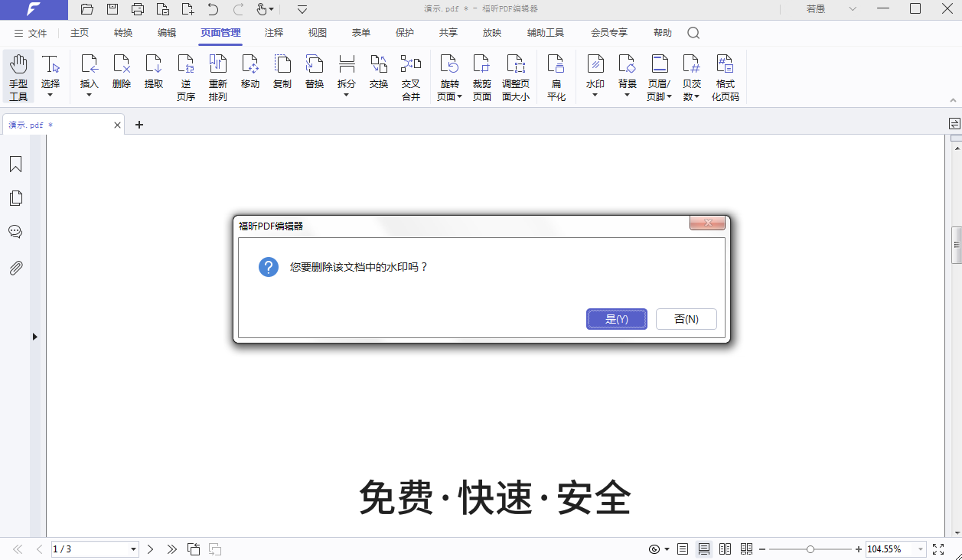Open the zoom percentage dropdown
Image resolution: width=962 pixels, height=560 pixels.
pos(920,549)
